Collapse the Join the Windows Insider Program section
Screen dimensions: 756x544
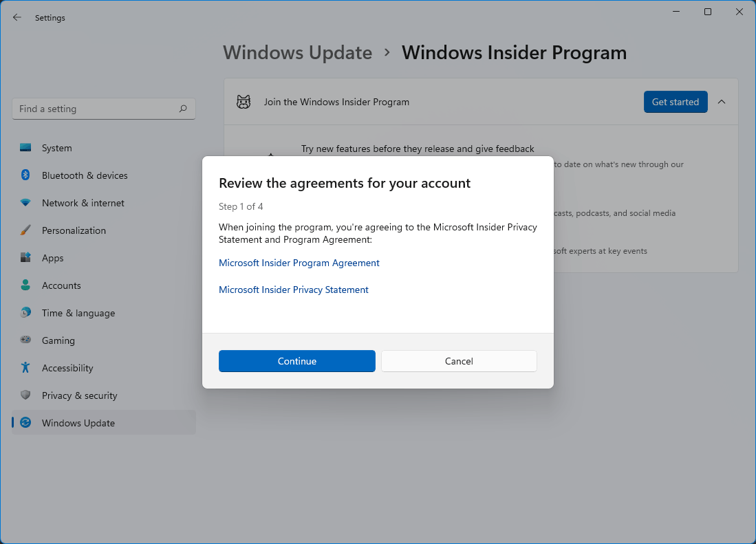pos(721,101)
